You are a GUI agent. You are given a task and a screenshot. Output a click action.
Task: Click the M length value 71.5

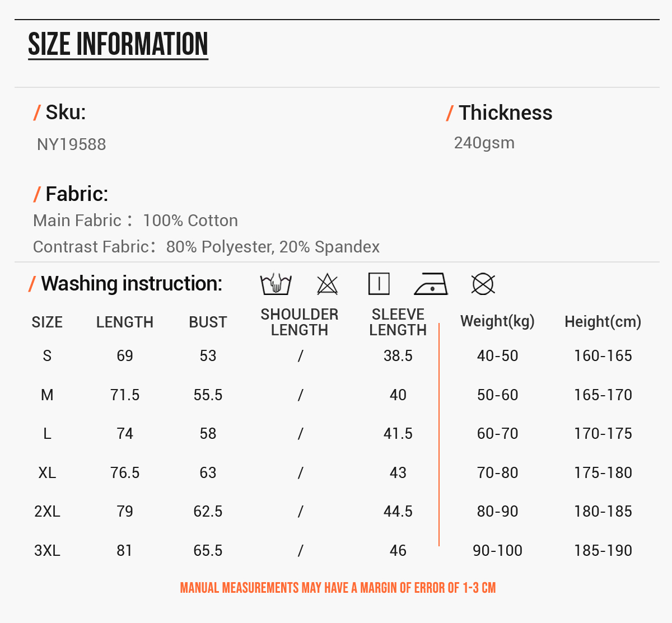click(x=125, y=395)
